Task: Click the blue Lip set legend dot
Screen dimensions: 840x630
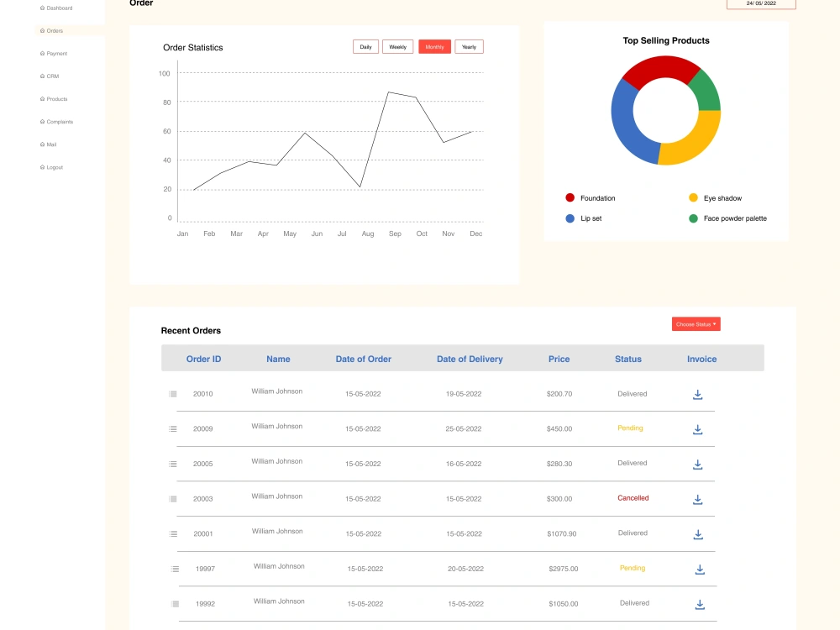Action: [x=570, y=218]
